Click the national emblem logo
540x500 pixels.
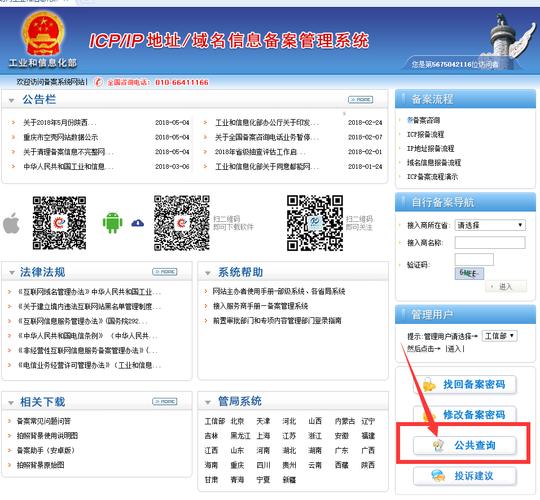coord(43,34)
